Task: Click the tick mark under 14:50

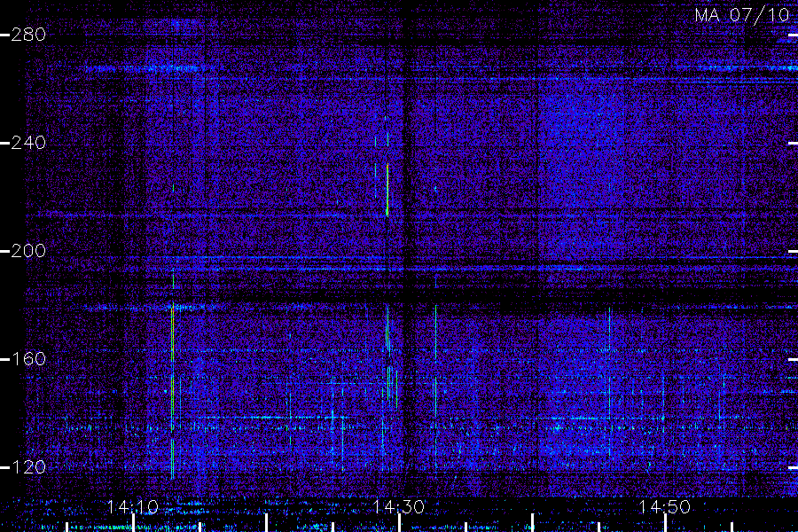Action: point(665,523)
